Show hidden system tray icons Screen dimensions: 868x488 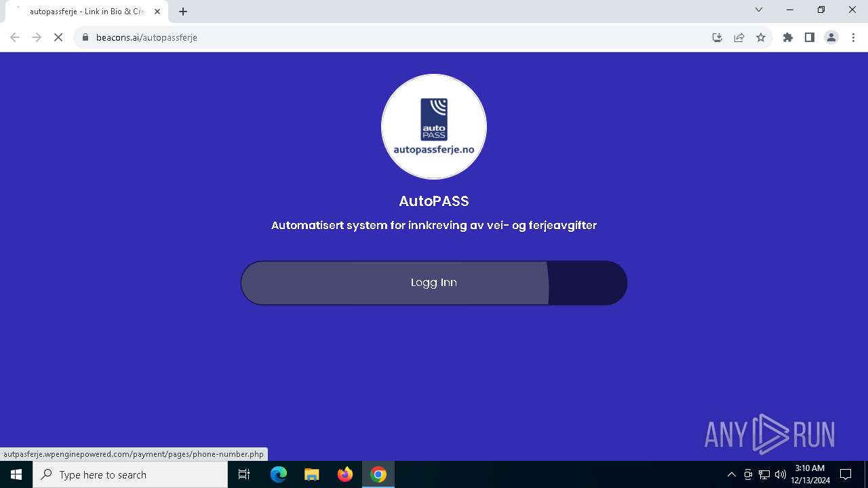[732, 474]
